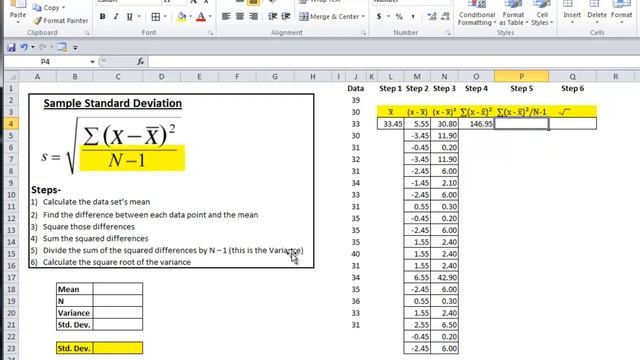This screenshot has width=640, height=360.
Task: Click the Select All corner triangle
Action: click(11, 76)
